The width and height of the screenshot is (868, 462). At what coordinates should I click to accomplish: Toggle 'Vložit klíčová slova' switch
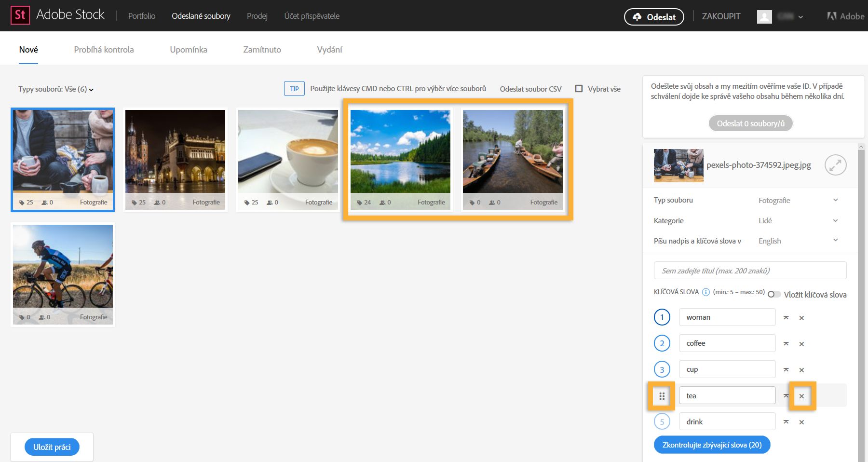(774, 294)
